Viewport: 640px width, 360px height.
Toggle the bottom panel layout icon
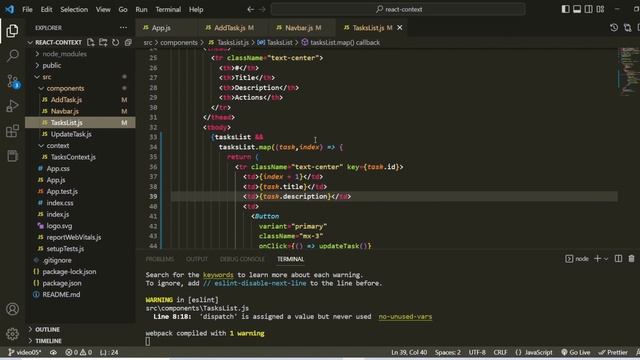point(577,9)
